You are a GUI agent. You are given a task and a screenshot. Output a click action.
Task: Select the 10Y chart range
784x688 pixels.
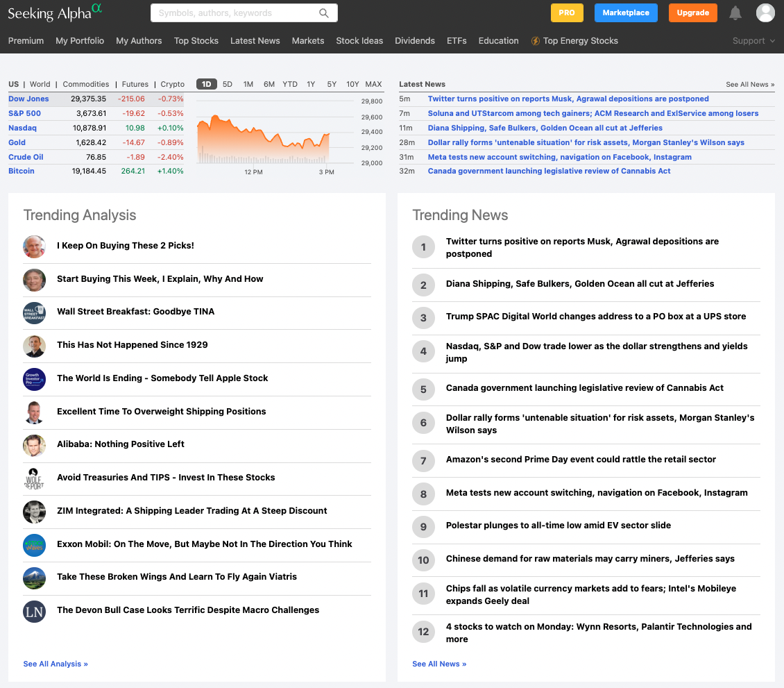click(352, 84)
